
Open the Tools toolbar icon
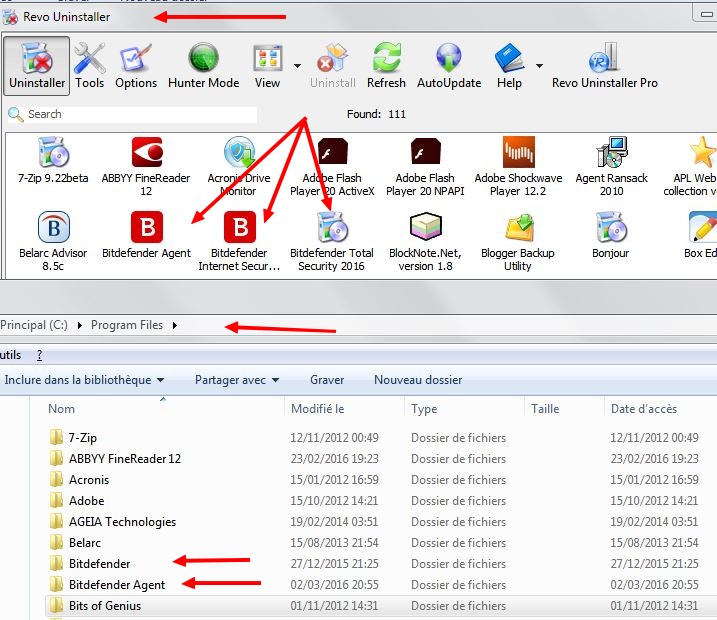coord(90,66)
